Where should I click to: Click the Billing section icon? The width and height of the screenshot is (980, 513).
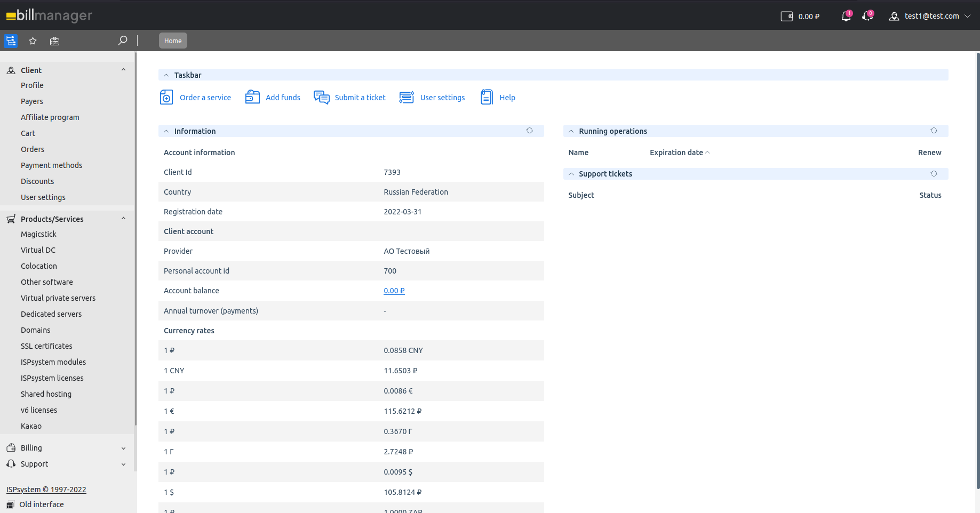11,448
